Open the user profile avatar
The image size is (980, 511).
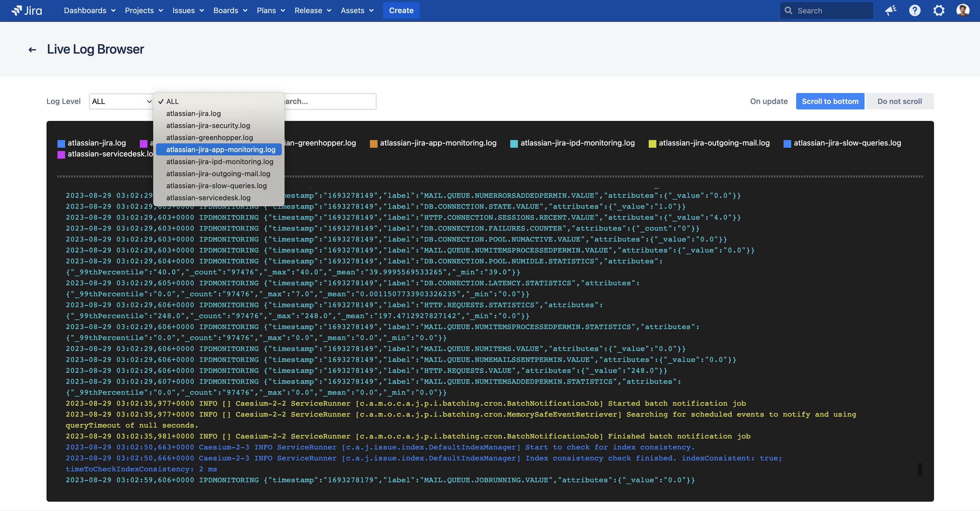pos(962,10)
